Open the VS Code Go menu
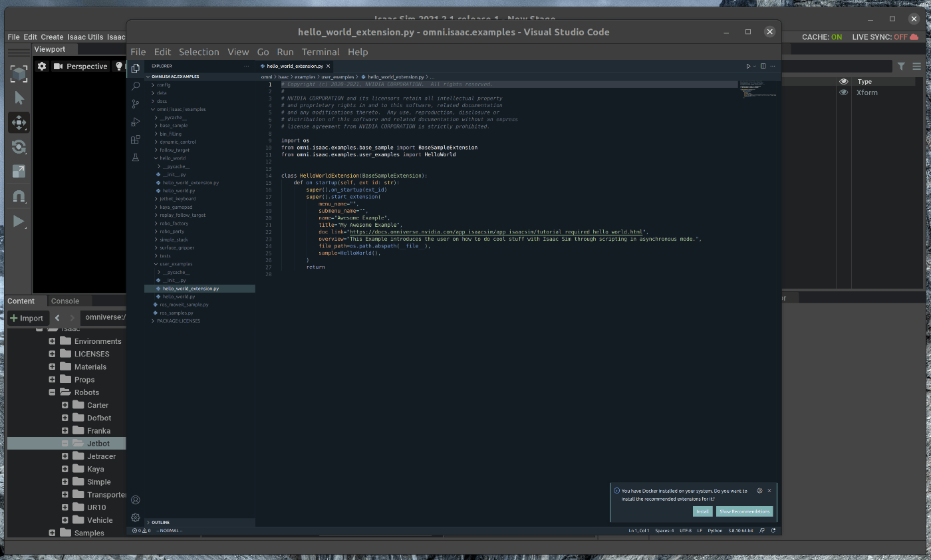The height and width of the screenshot is (560, 931). tap(263, 52)
